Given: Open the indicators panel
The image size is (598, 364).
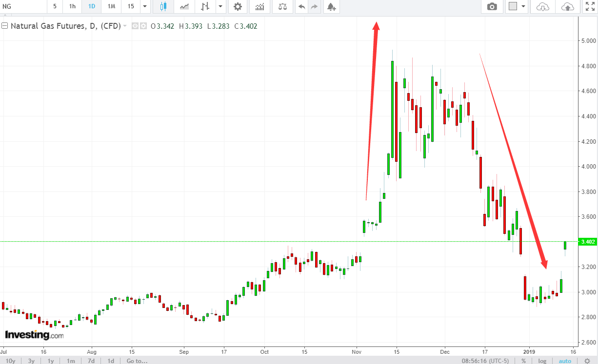Looking at the screenshot, I should (260, 7).
